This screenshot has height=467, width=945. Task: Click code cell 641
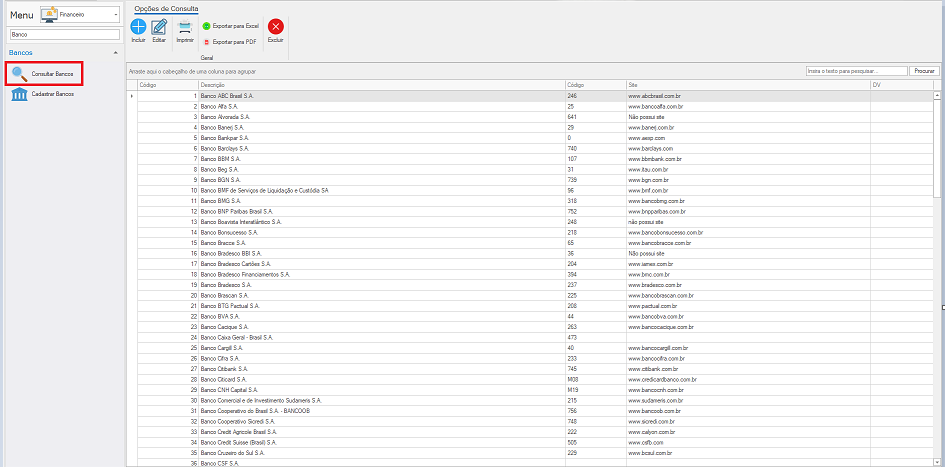[x=595, y=116]
